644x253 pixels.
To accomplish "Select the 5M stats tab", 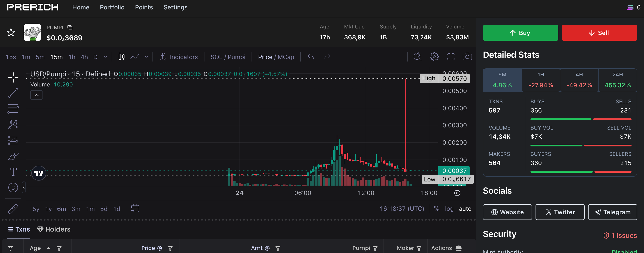I will [x=502, y=80].
